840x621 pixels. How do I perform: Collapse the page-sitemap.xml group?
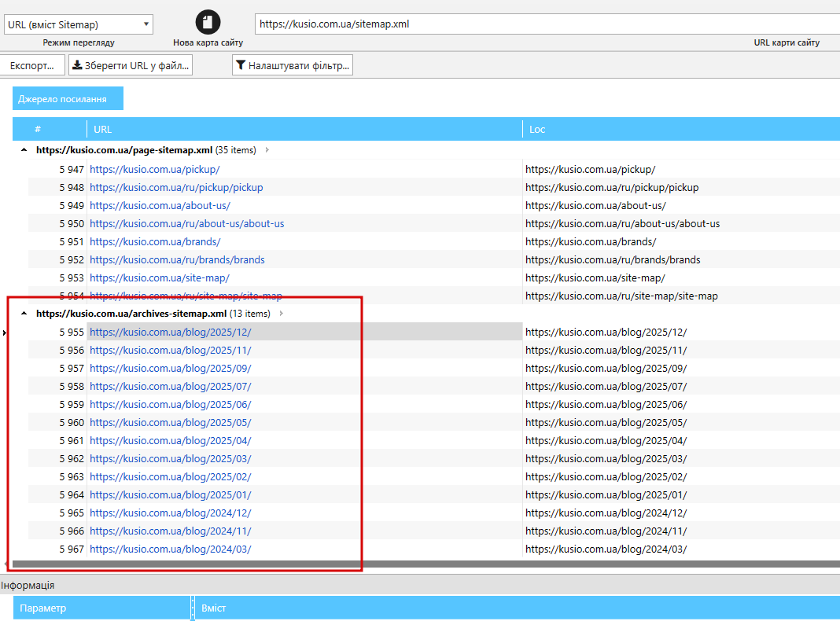click(24, 150)
